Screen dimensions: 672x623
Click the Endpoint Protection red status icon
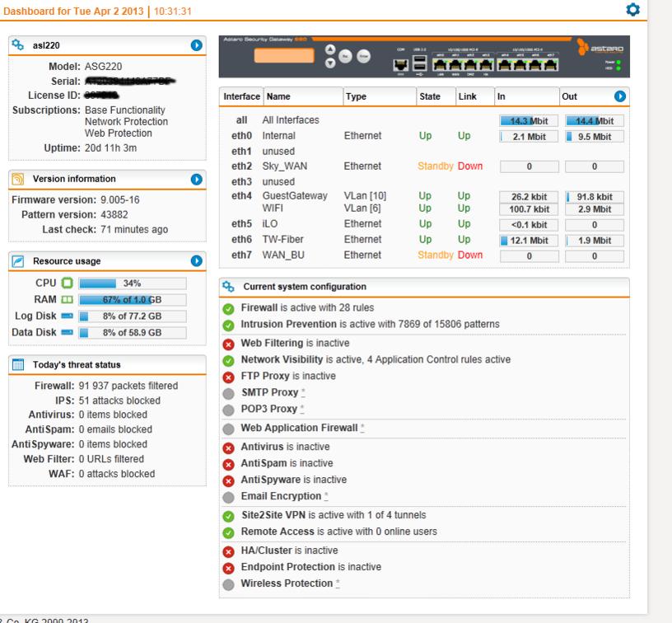click(228, 568)
